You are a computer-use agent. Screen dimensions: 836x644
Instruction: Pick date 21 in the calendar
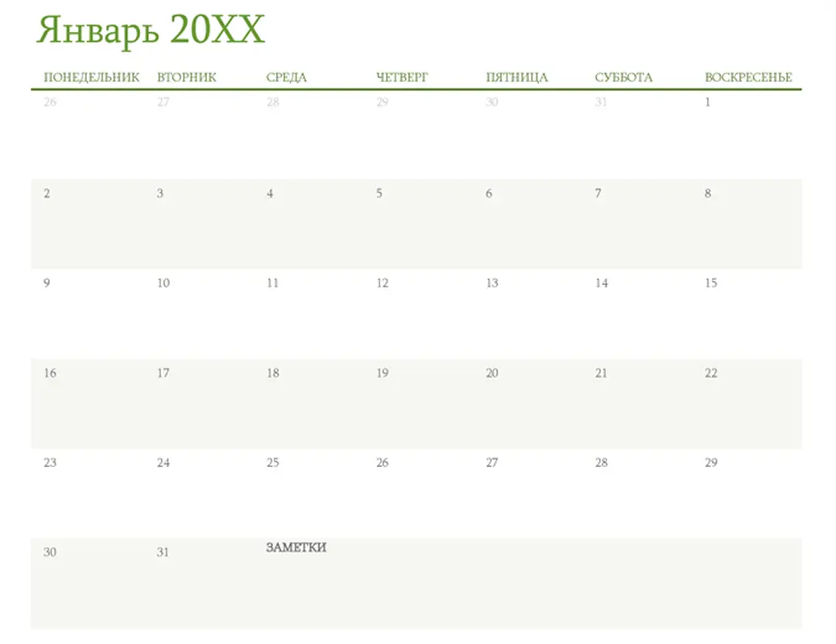(x=601, y=374)
